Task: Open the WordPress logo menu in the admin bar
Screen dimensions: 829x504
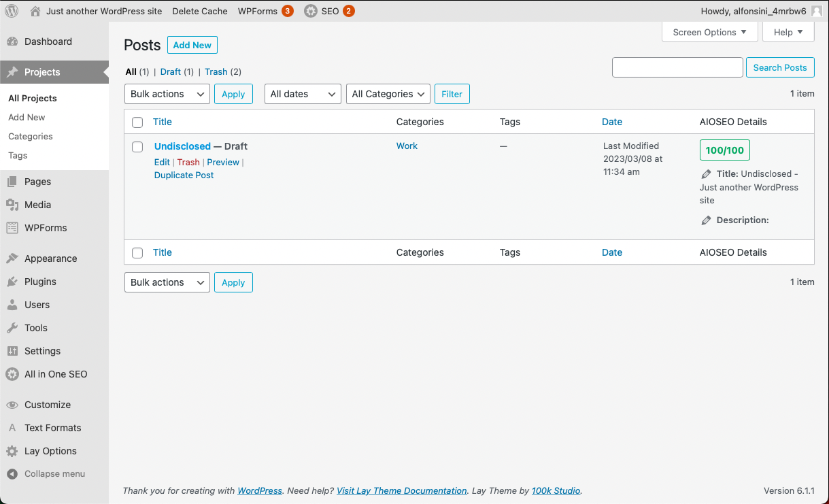Action: point(11,11)
